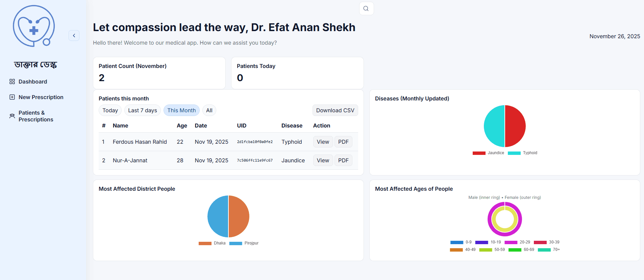The image size is (644, 280).
Task: Click the Download CSV button
Action: 335,110
